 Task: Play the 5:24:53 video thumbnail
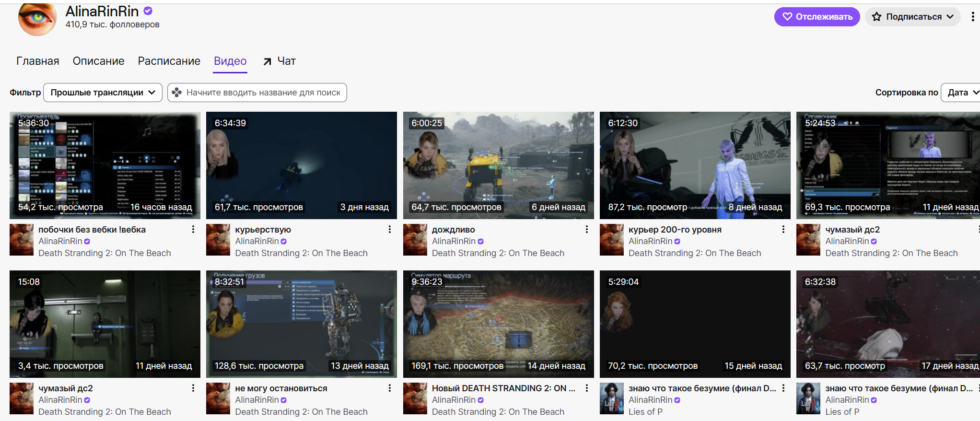[x=888, y=165]
